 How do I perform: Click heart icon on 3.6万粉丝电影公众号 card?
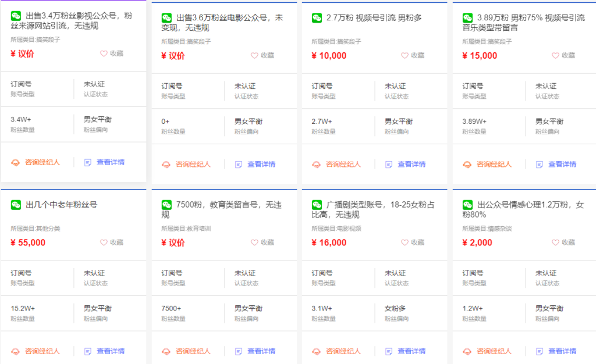point(254,55)
